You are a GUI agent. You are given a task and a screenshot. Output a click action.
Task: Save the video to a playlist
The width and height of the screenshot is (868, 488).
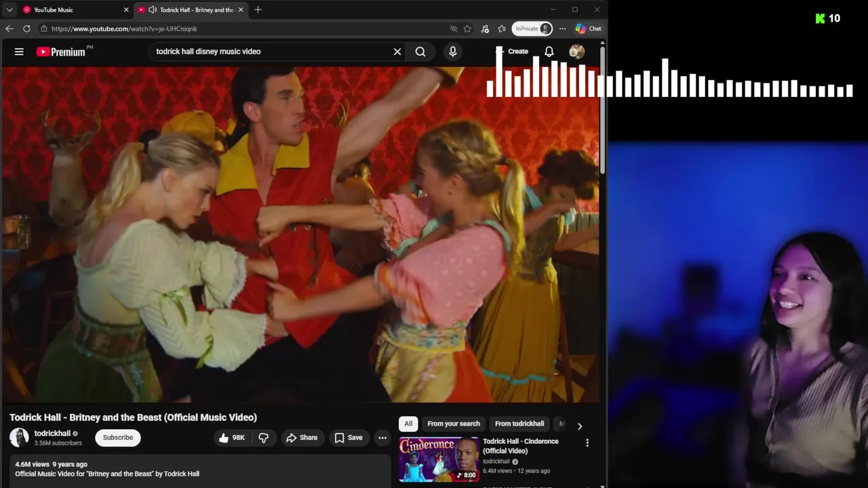(x=349, y=438)
